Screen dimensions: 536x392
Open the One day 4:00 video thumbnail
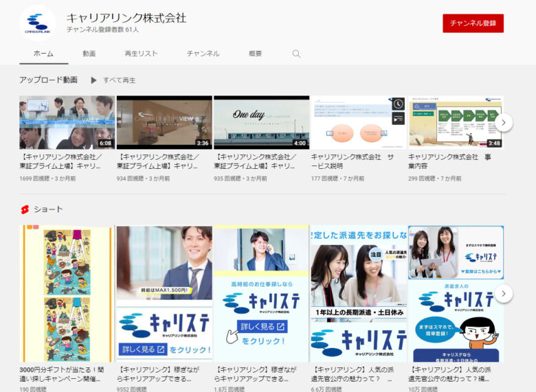coord(262,122)
